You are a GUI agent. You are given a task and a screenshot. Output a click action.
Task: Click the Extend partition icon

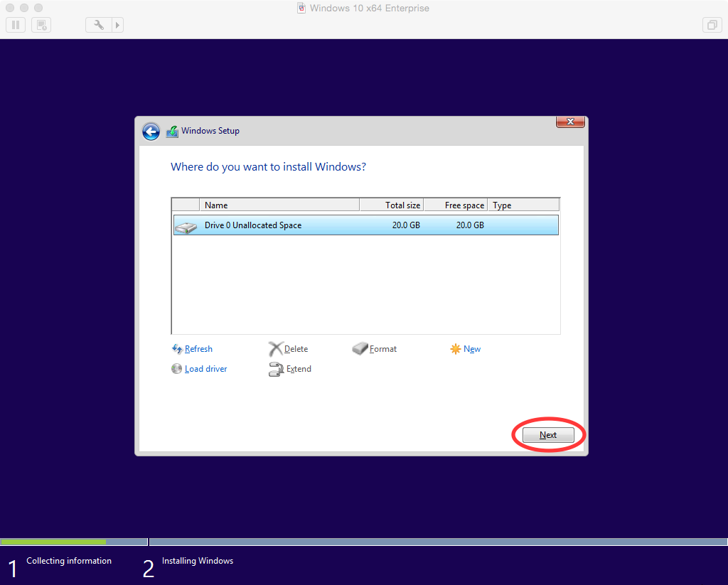(x=277, y=369)
